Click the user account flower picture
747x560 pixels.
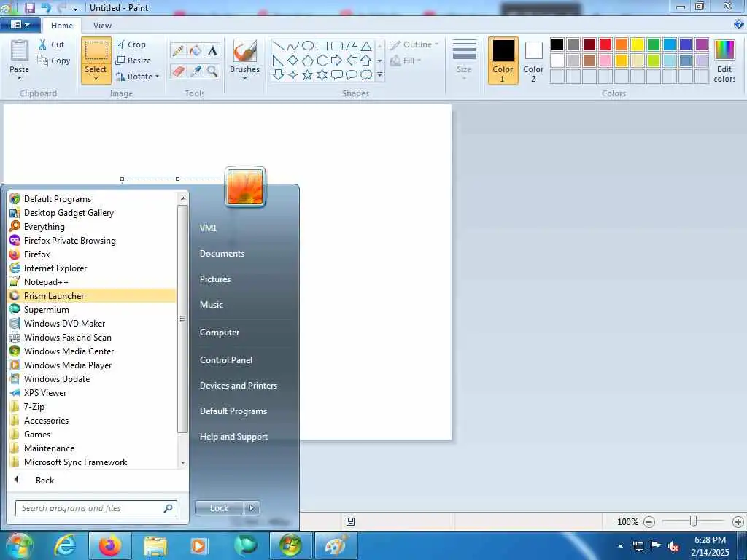coord(245,187)
